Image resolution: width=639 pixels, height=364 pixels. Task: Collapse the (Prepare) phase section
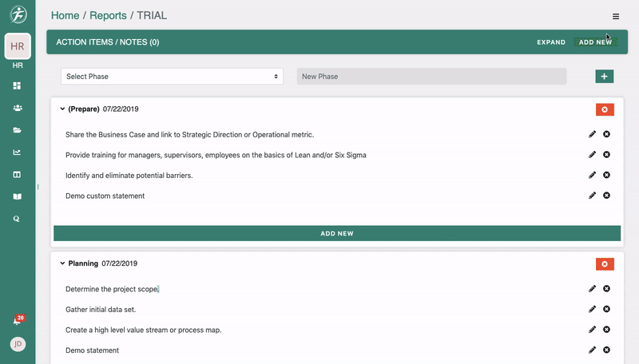(x=62, y=109)
